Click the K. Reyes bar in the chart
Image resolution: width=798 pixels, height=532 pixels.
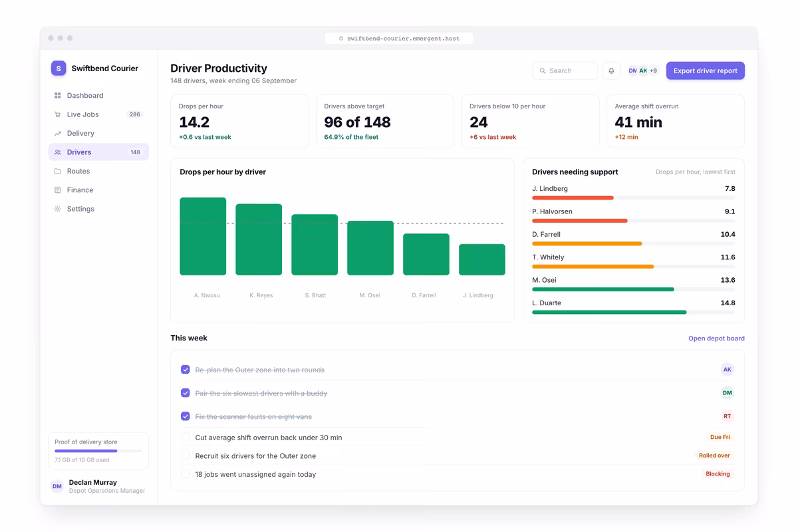click(x=259, y=239)
